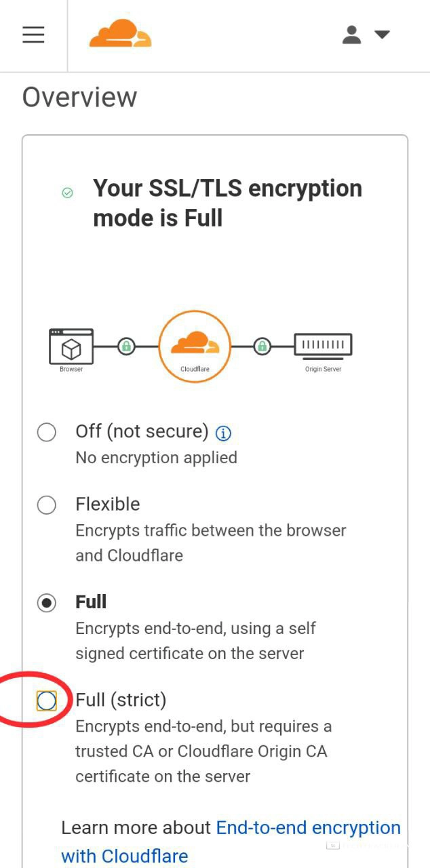Open the hamburger navigation menu

point(33,35)
